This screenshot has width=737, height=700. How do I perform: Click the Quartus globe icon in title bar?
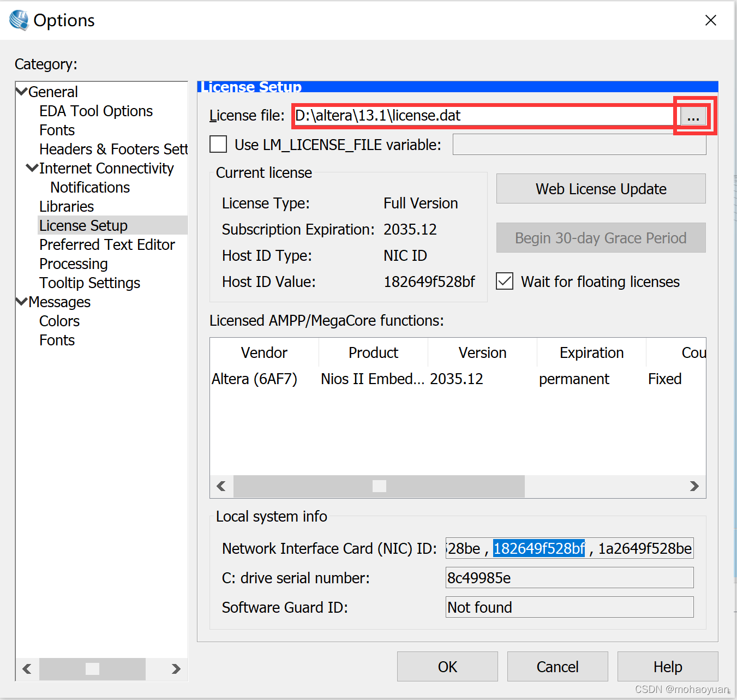[19, 20]
